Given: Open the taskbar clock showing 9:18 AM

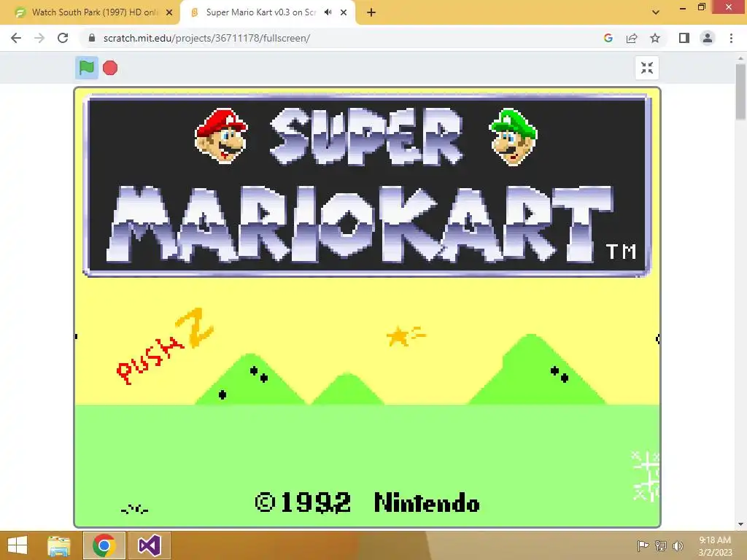Looking at the screenshot, I should point(715,545).
